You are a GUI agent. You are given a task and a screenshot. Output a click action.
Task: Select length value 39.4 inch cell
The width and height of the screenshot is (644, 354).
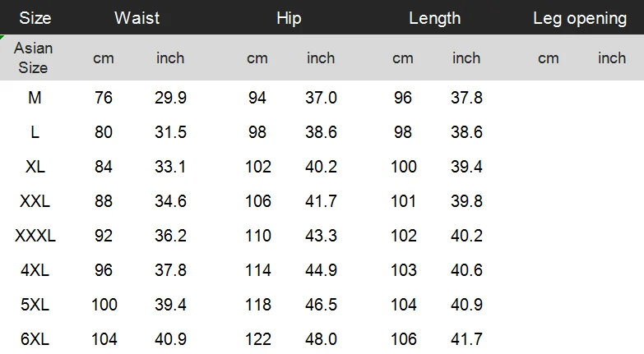pyautogui.click(x=466, y=167)
